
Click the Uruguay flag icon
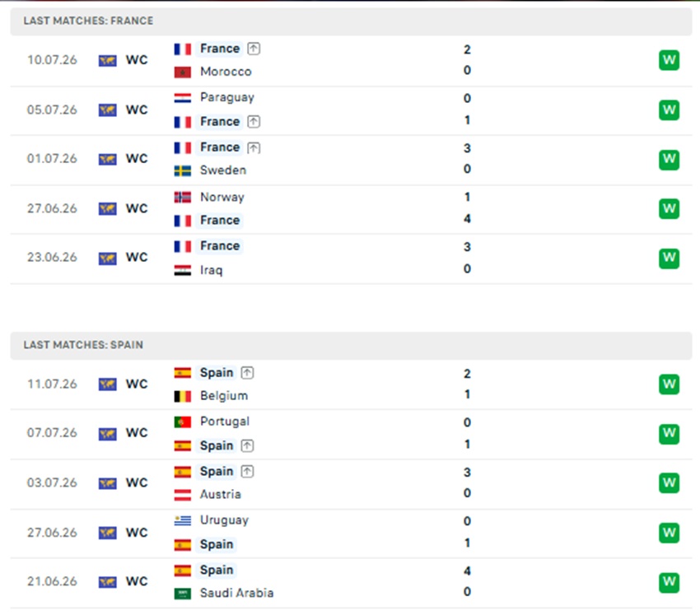[183, 520]
